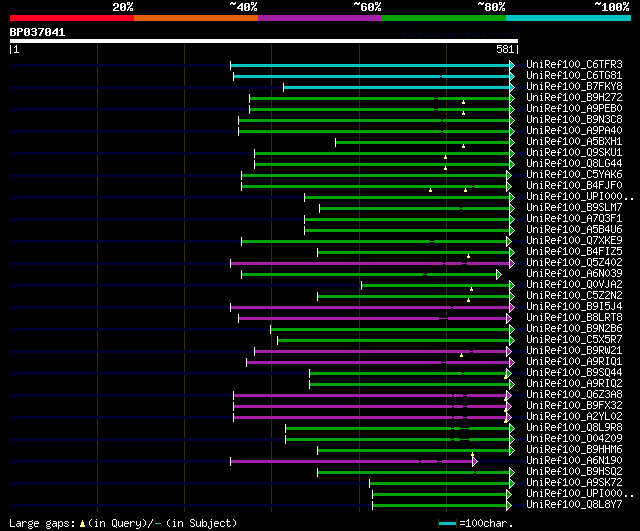
Task: Click the yellow gap marker under B9H272 bar
Action: (x=463, y=102)
